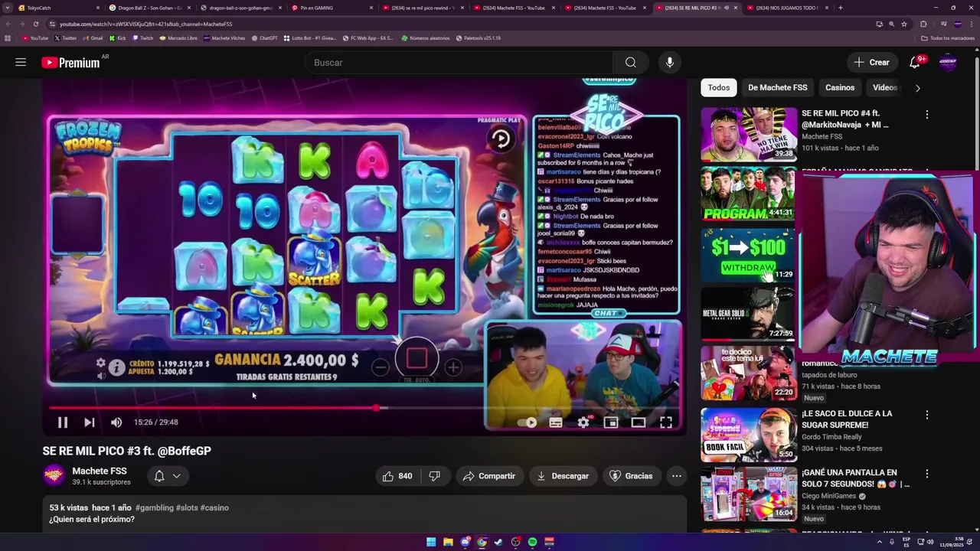Select the Videos filter chip

point(885,88)
